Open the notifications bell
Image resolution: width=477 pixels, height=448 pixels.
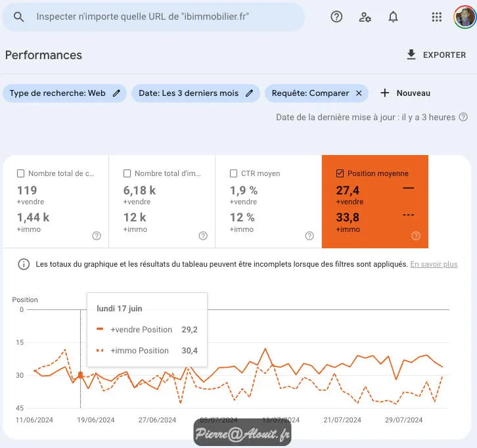click(x=393, y=17)
